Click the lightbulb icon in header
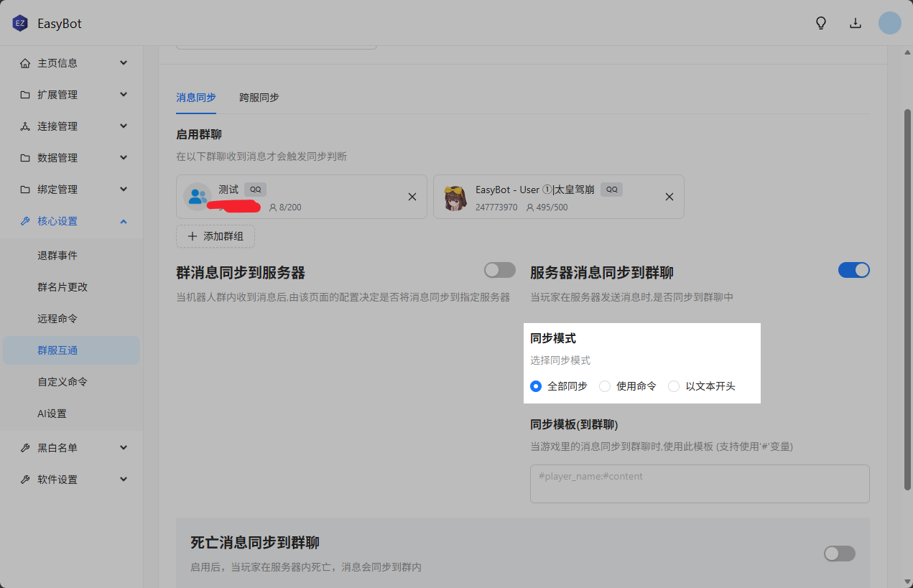This screenshot has width=913, height=588. tap(821, 23)
